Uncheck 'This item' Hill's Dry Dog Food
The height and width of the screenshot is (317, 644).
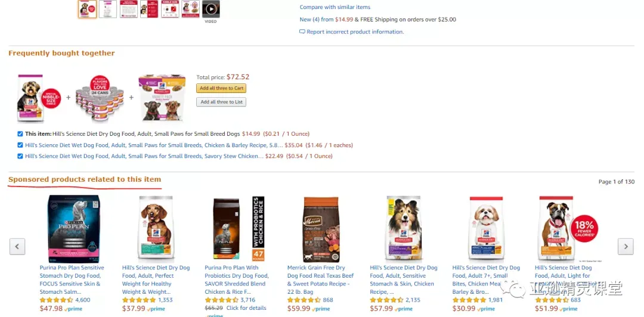(20, 134)
